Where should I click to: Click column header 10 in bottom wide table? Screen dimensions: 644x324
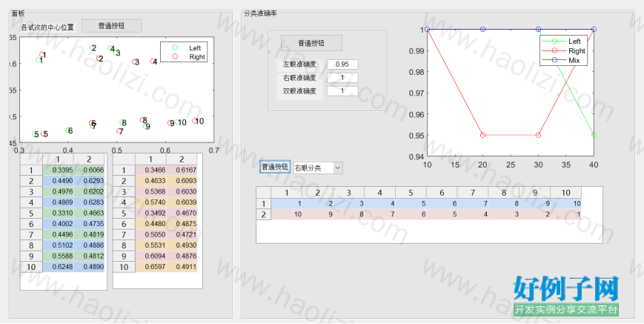566,193
